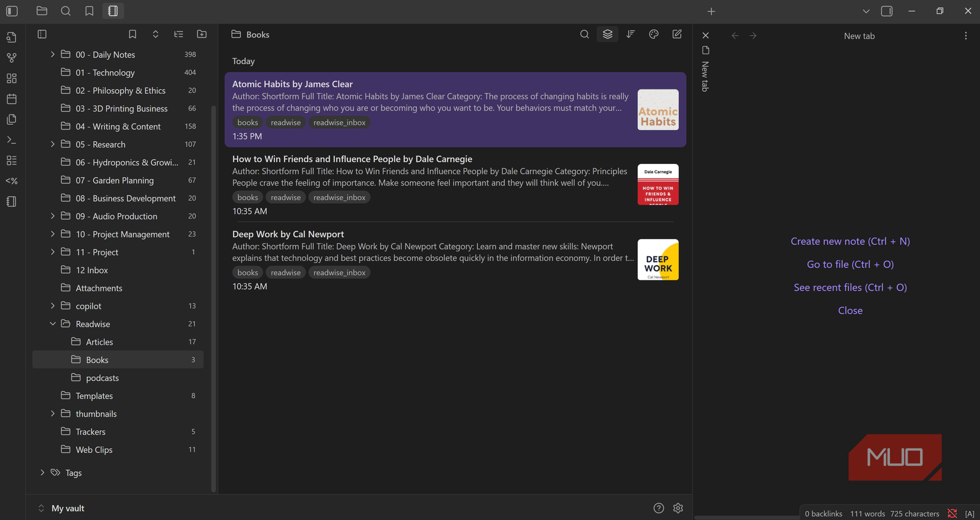Viewport: 980px width, 520px height.
Task: Insert template via ribbon documents icon
Action: (x=11, y=119)
